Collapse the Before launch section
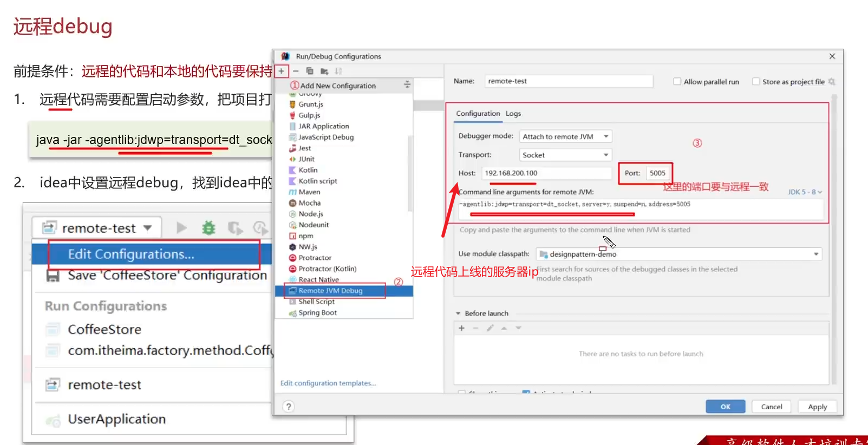 (458, 313)
